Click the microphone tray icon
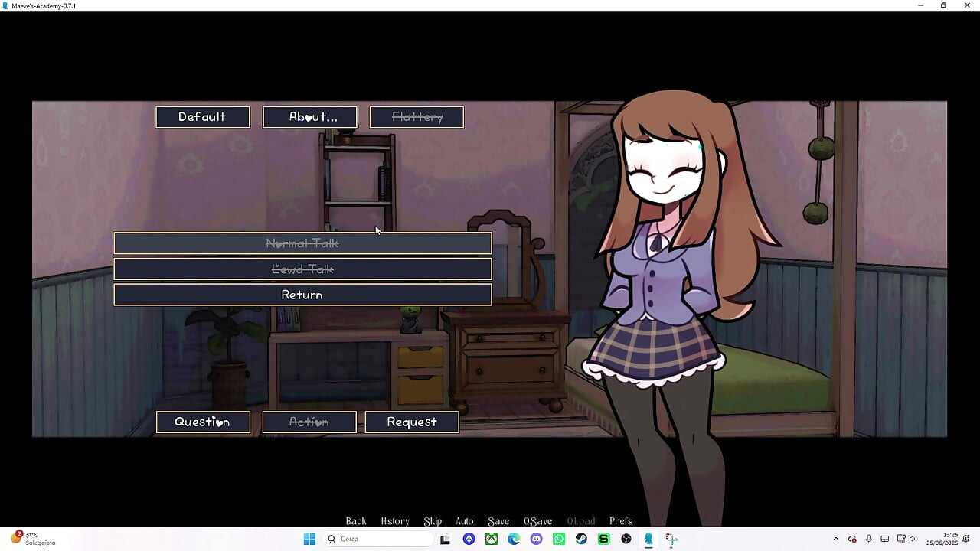This screenshot has height=551, width=980. (868, 539)
